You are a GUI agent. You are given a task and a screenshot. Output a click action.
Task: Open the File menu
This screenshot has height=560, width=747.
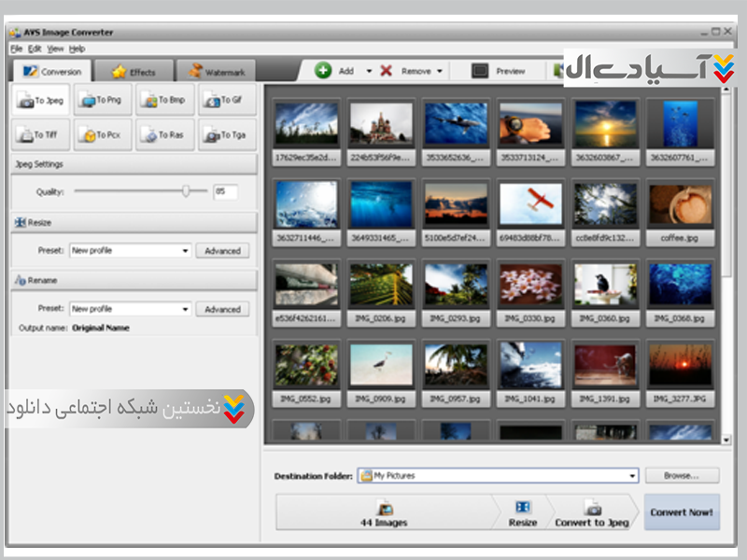(16, 49)
